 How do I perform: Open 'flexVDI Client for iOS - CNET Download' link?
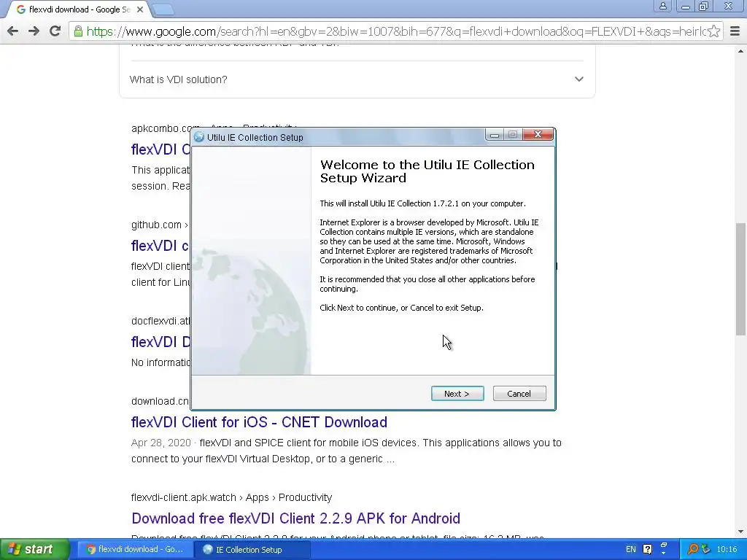(x=259, y=422)
